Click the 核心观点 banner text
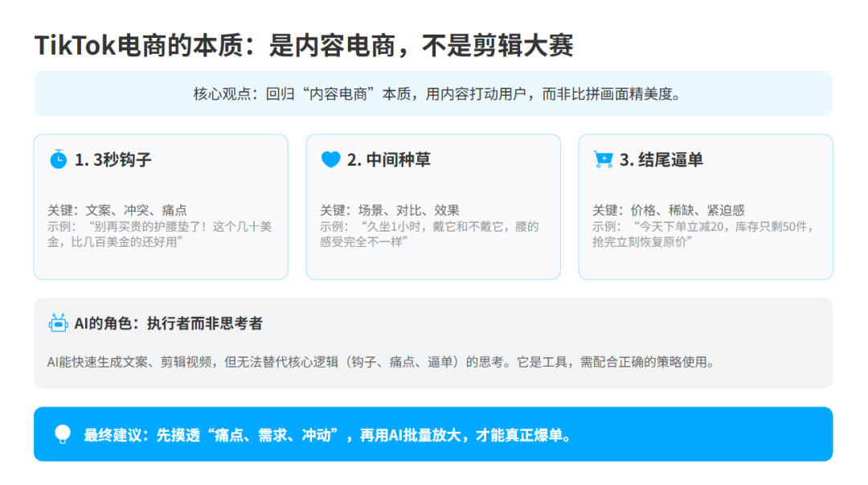This screenshot has width=868, height=485. [437, 94]
